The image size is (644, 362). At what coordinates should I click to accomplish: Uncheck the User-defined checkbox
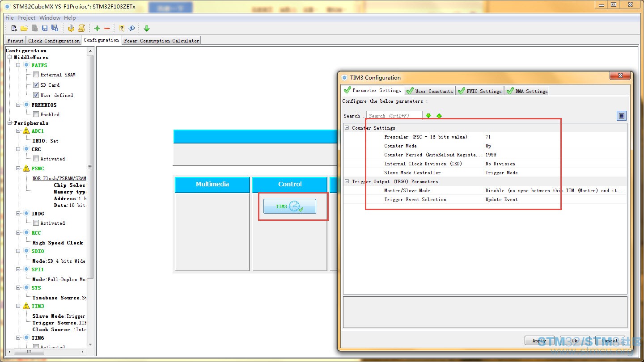pyautogui.click(x=36, y=95)
